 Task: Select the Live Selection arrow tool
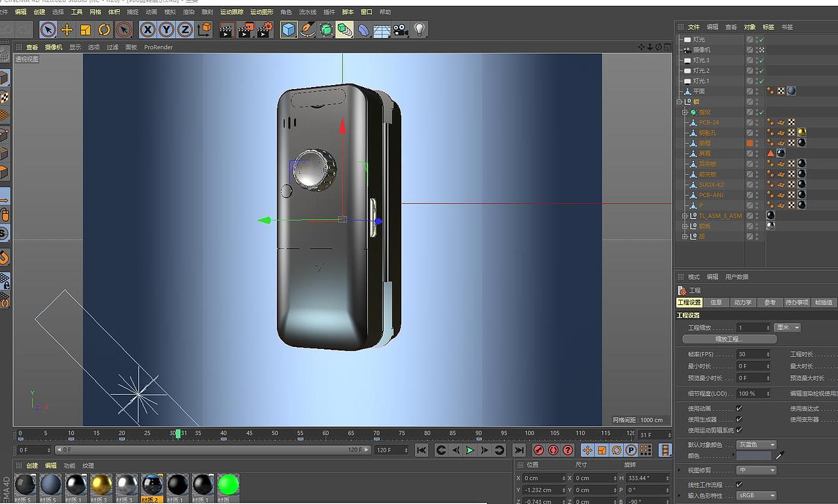[48, 29]
